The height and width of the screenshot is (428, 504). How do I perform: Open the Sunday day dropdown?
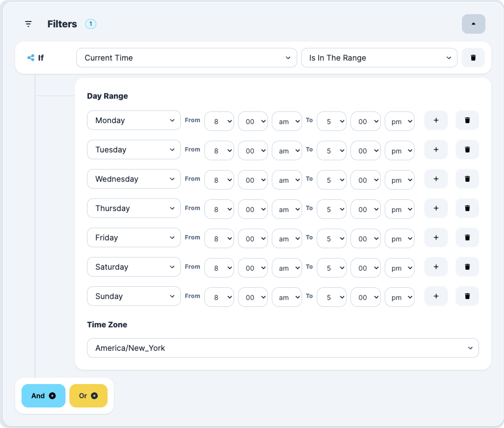click(x=134, y=296)
